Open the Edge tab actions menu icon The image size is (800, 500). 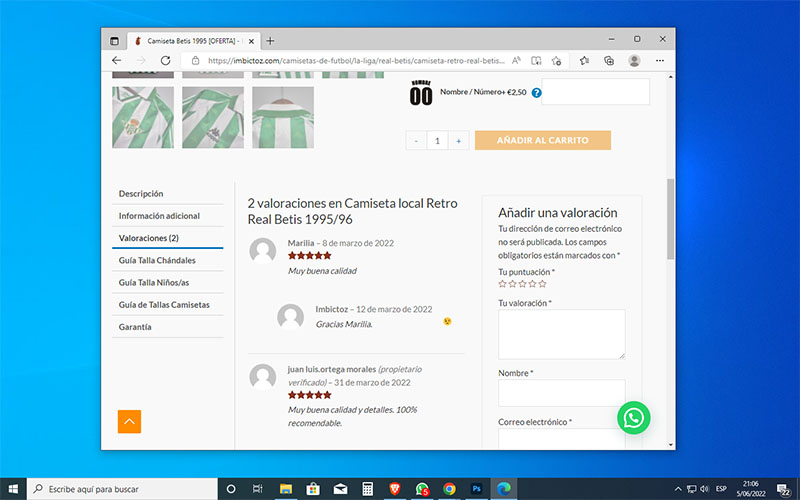pyautogui.click(x=114, y=41)
